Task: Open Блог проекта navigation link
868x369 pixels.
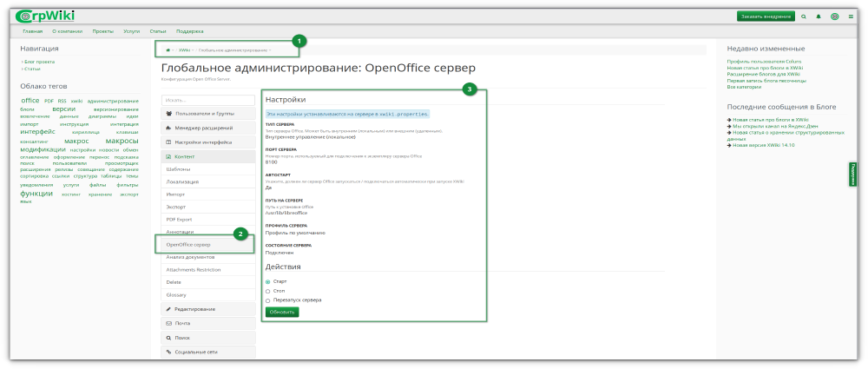Action: click(x=39, y=62)
